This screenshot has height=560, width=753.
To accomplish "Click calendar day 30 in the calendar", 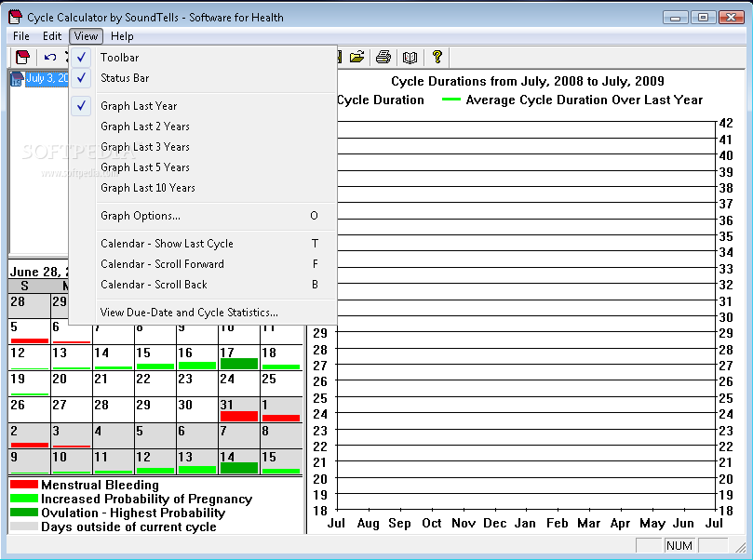I will 197,409.
